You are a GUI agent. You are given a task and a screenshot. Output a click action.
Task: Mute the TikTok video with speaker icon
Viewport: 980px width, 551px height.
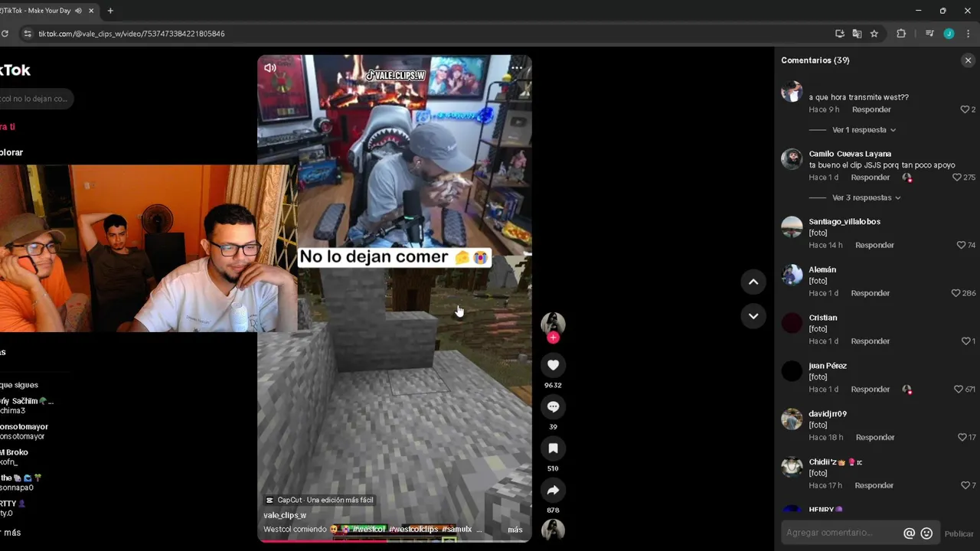click(x=270, y=68)
